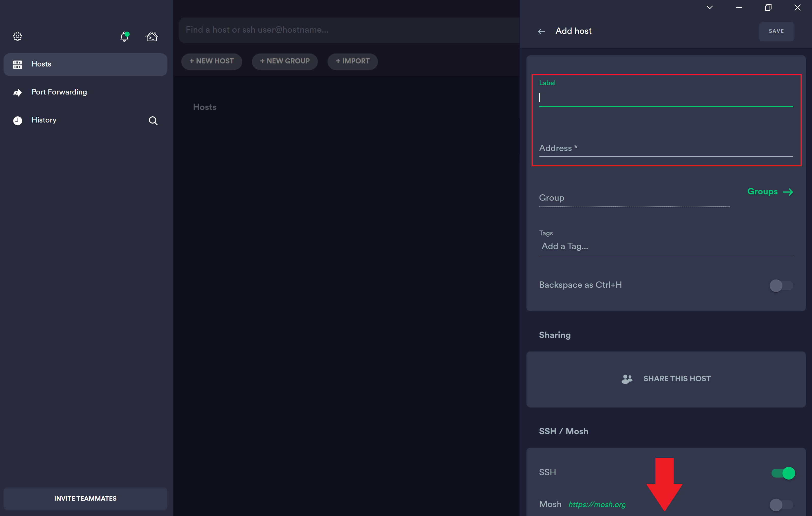Open local terminal house icon
Viewport: 812px width, 516px height.
151,36
